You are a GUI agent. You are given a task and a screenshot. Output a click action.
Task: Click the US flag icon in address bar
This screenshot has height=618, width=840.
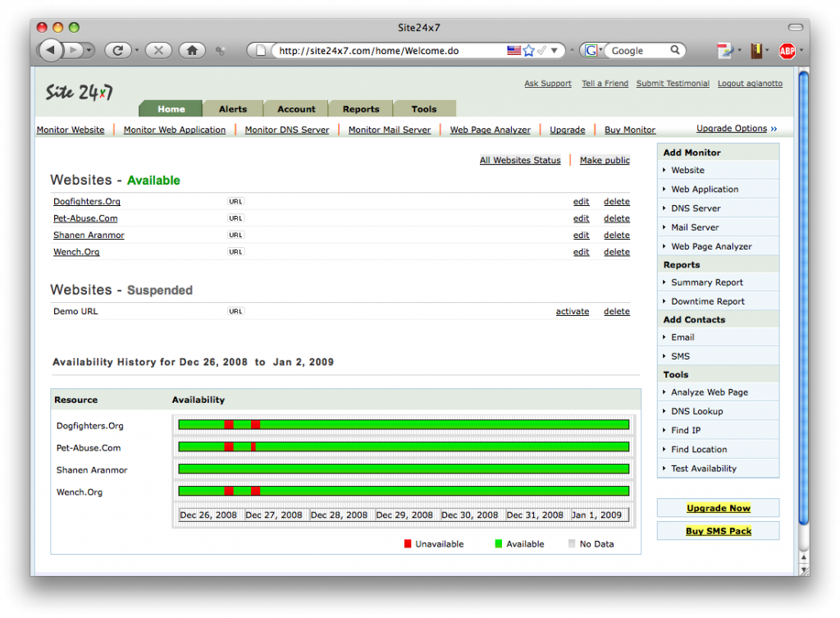point(514,50)
